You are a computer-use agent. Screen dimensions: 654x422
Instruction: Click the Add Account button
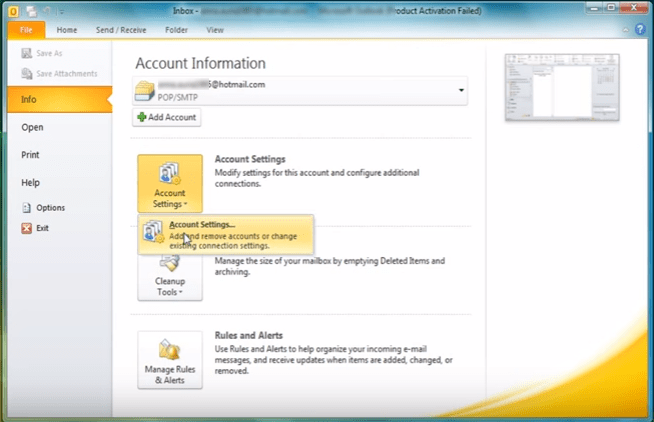pos(167,117)
